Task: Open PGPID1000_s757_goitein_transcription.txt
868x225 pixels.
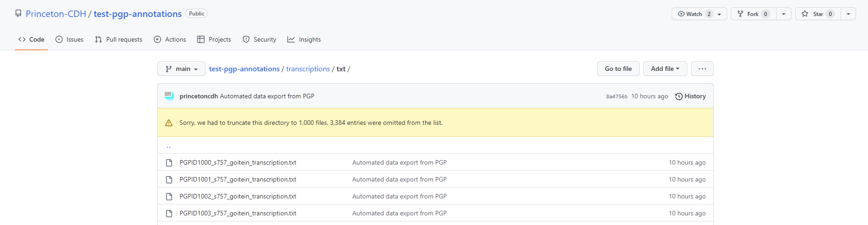Action: (238, 162)
